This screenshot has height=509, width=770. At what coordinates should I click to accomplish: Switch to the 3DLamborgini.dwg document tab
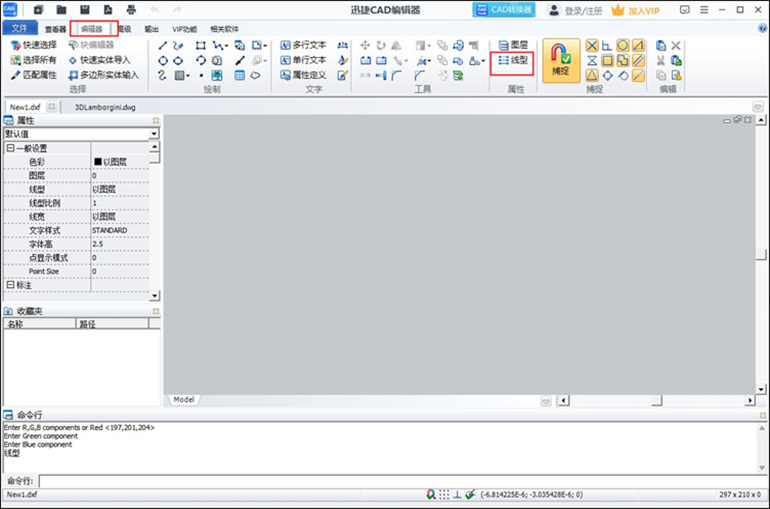[105, 107]
